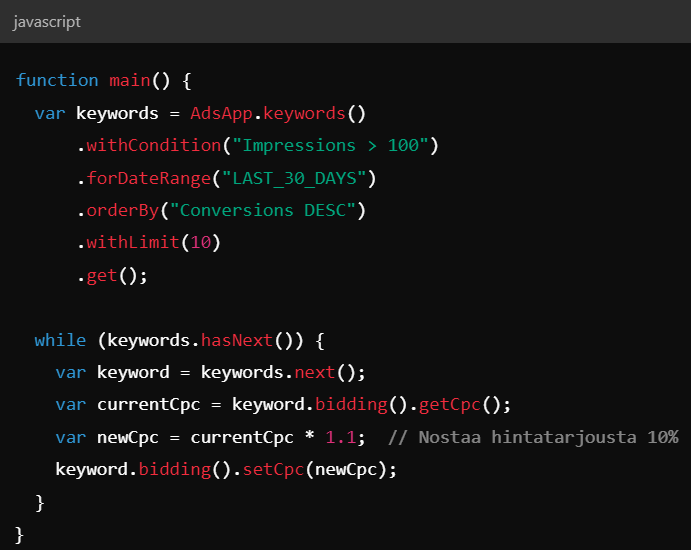Click the currentCpc variable declaration

tap(149, 405)
